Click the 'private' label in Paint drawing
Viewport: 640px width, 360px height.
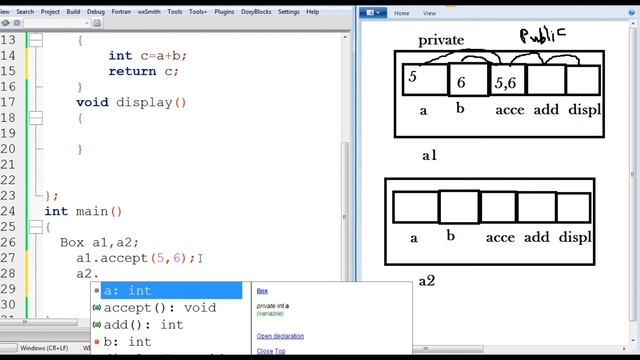(441, 40)
